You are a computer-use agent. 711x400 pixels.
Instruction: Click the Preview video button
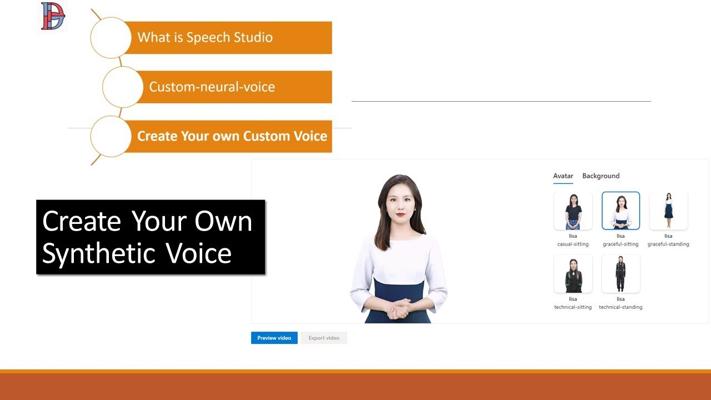274,338
